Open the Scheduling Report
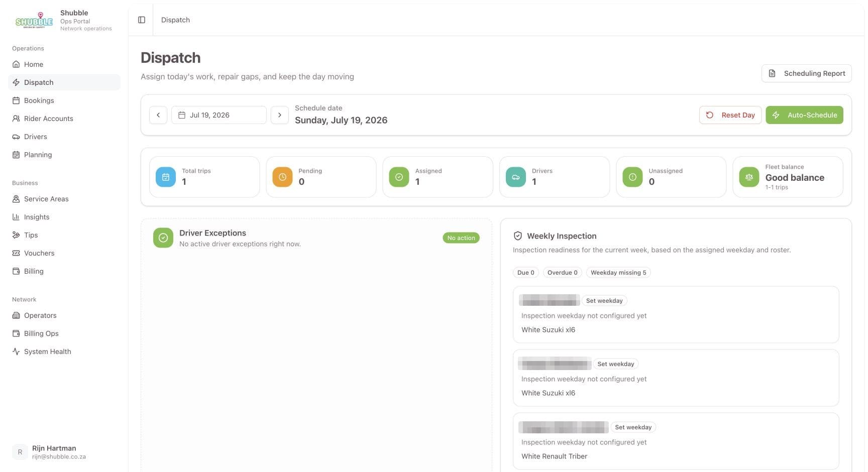This screenshot has height=472, width=868. 807,73
